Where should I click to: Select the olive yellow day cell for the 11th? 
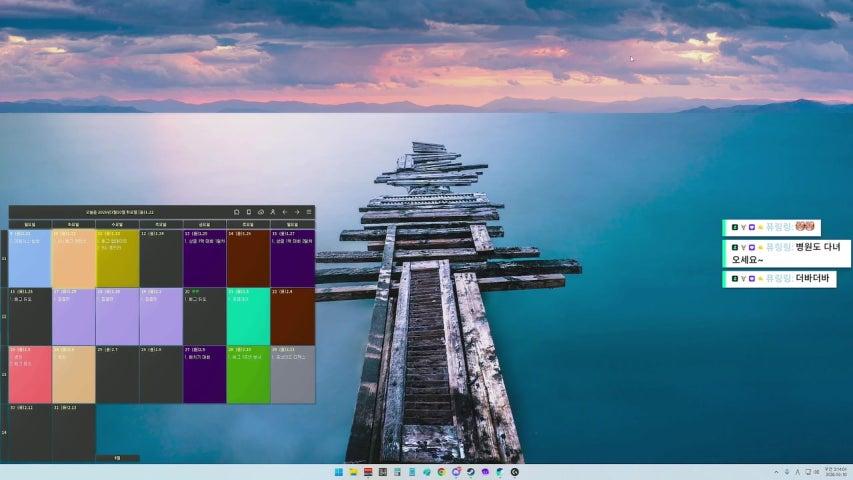coord(117,260)
